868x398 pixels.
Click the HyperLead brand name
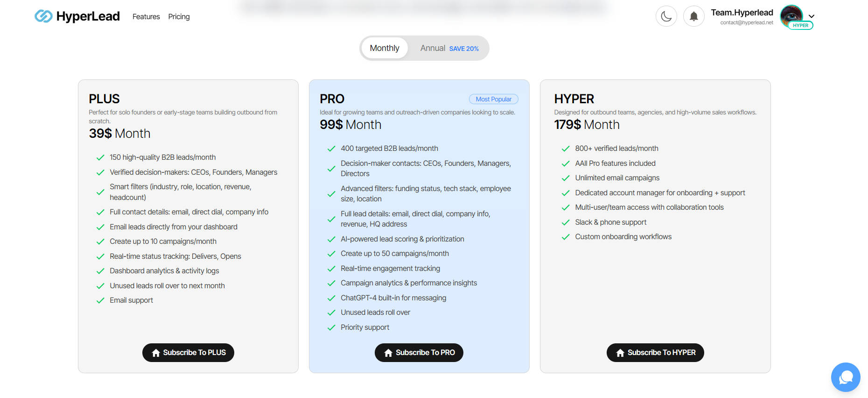[88, 16]
